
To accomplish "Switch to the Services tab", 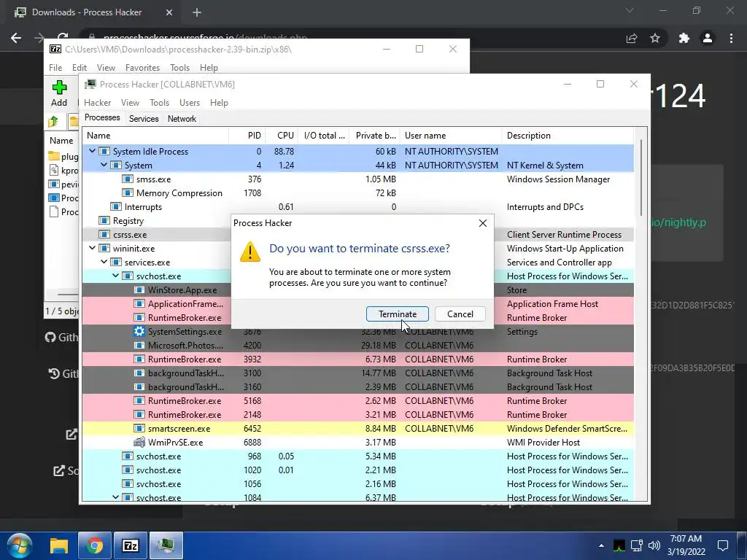I will pyautogui.click(x=144, y=119).
